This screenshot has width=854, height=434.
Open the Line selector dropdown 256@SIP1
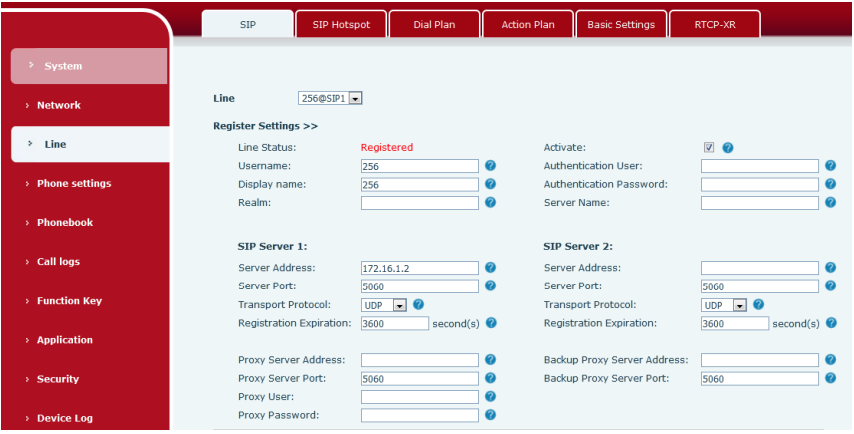330,99
